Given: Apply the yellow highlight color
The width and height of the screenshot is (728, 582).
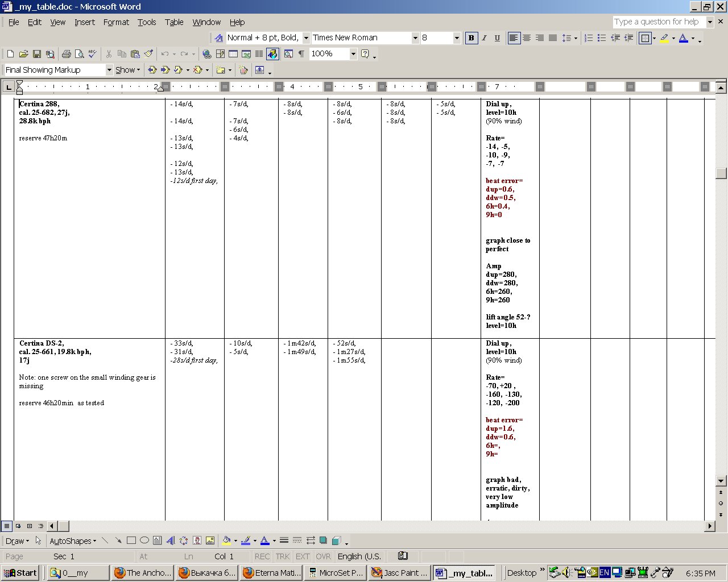Looking at the screenshot, I should click(x=664, y=38).
